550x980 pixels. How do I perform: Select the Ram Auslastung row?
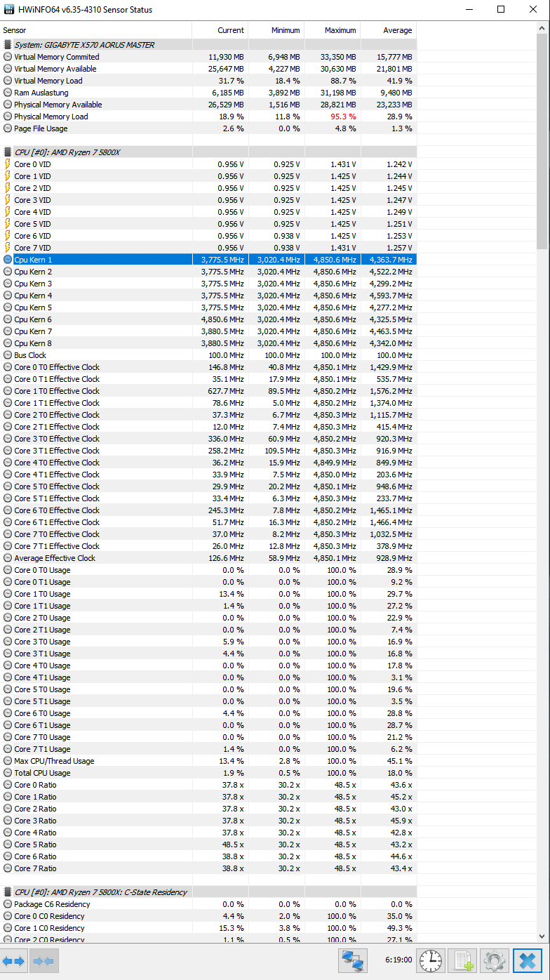tap(208, 93)
